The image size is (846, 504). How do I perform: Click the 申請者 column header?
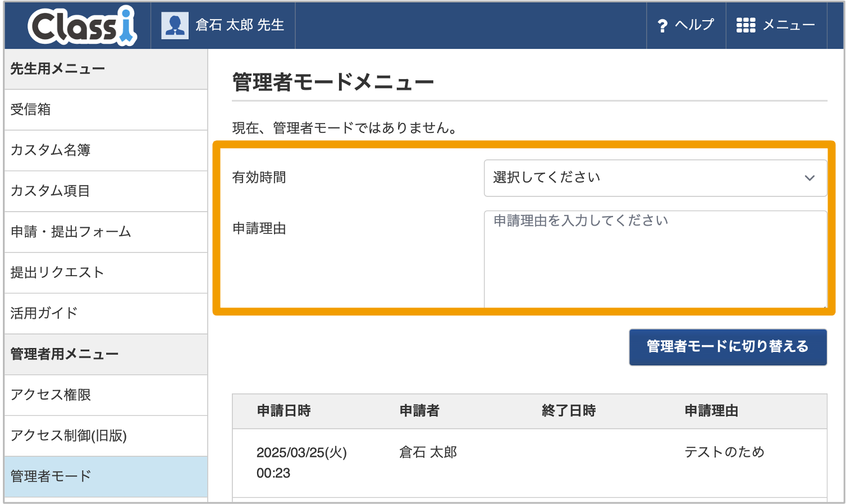(x=419, y=411)
